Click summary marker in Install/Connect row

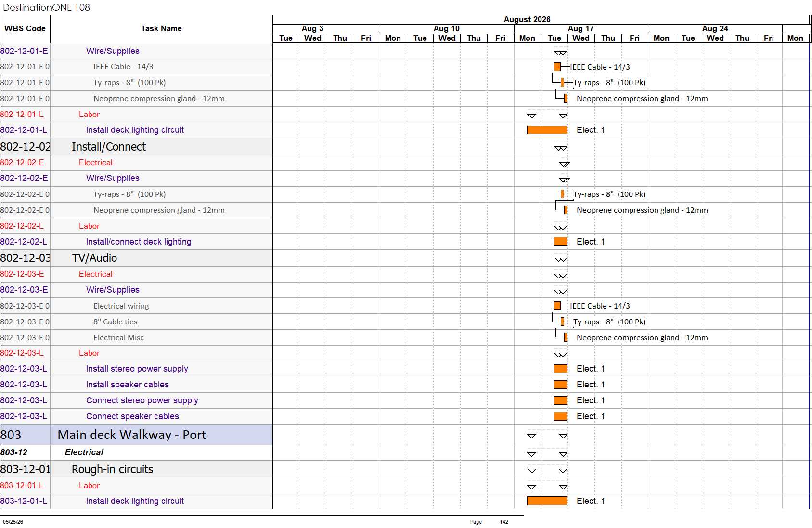tap(561, 148)
